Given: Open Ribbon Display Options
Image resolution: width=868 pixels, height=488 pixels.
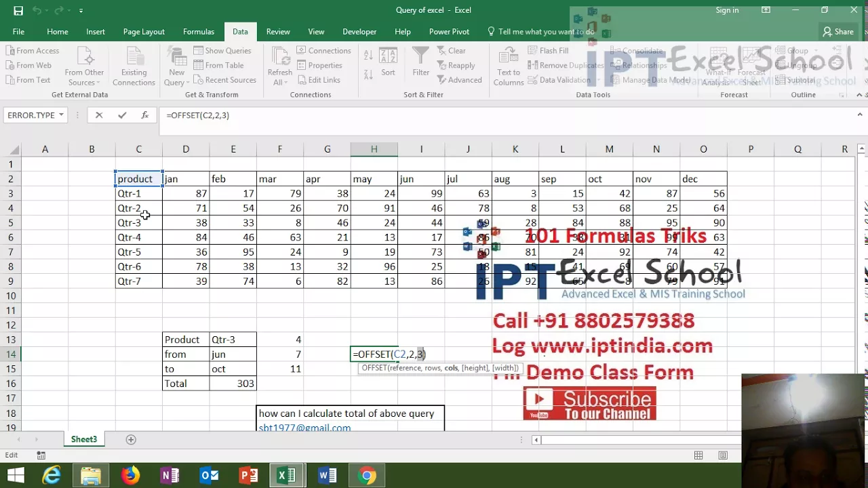Looking at the screenshot, I should click(766, 10).
